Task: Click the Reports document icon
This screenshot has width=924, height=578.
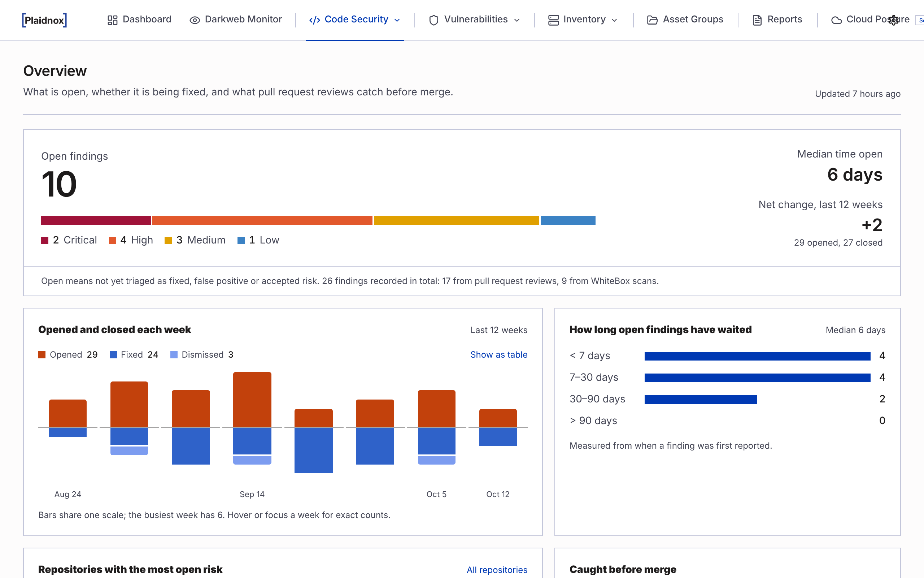Action: 757,20
